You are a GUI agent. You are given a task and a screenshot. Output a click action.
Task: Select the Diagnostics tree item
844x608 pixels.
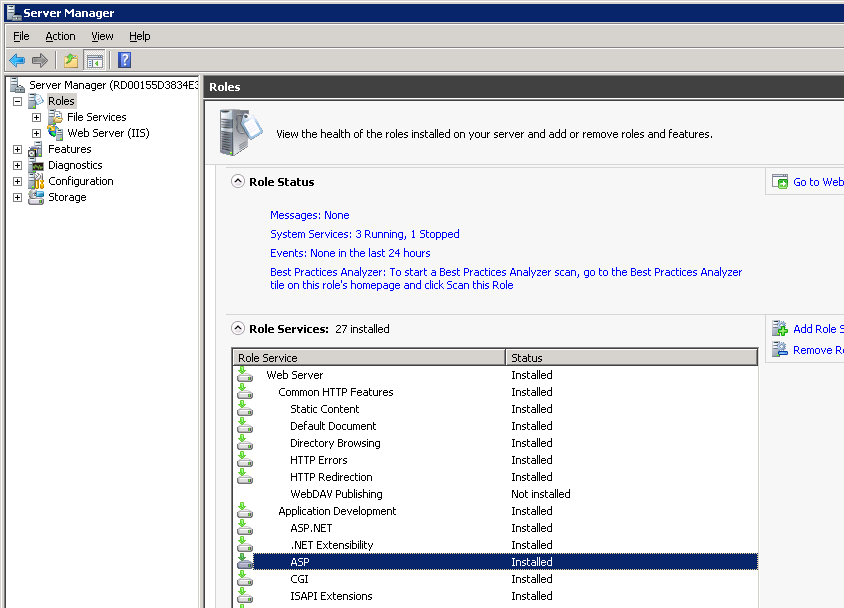click(75, 165)
